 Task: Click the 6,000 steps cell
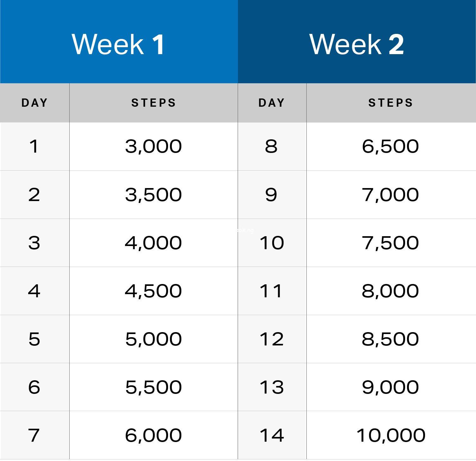[x=153, y=435]
